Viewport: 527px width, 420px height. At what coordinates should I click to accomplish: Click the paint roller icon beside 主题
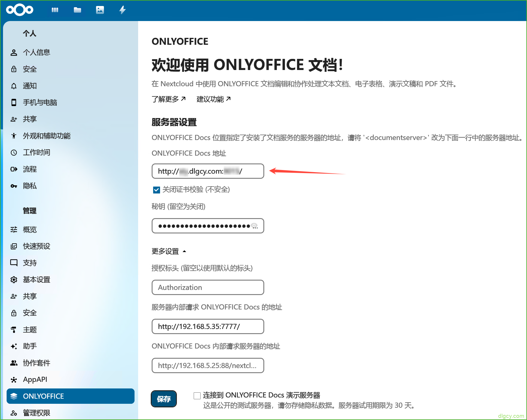[14, 330]
